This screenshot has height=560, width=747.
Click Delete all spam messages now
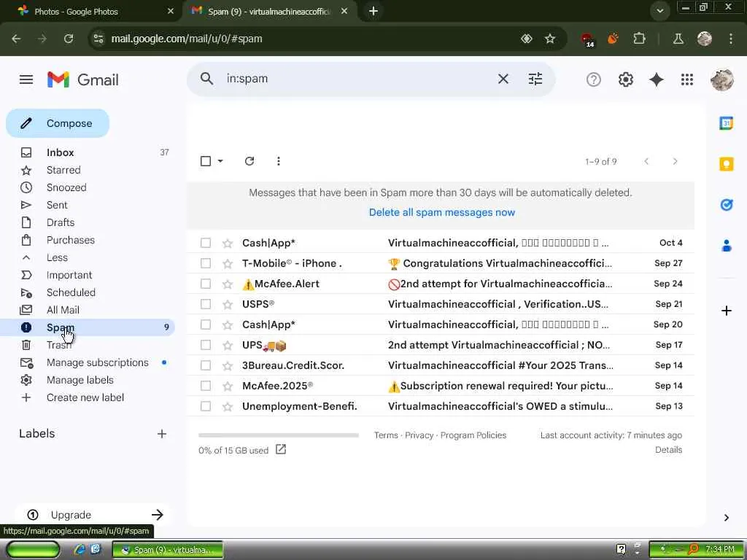[x=441, y=212]
